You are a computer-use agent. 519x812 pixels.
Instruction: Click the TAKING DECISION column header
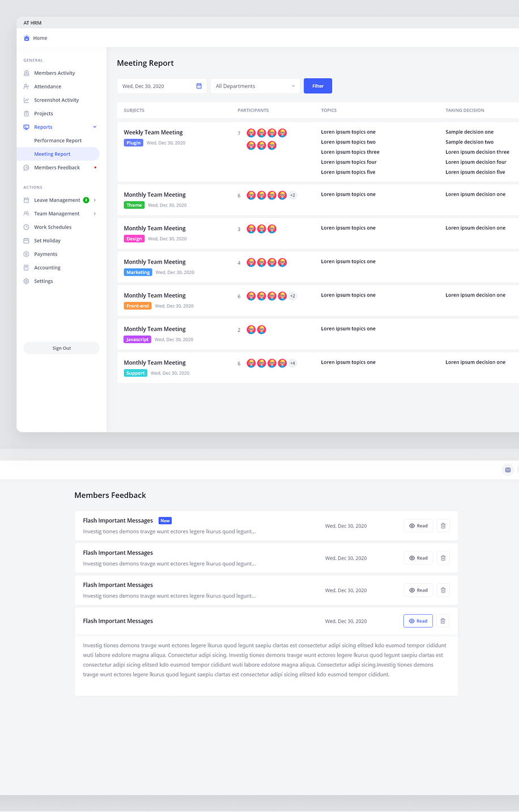[465, 111]
